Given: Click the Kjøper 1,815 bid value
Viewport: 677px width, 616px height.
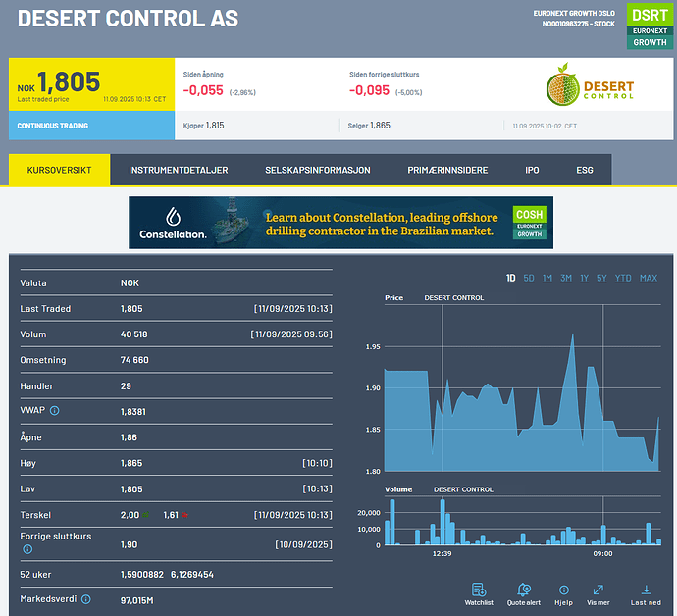Looking at the screenshot, I should click(x=215, y=126).
